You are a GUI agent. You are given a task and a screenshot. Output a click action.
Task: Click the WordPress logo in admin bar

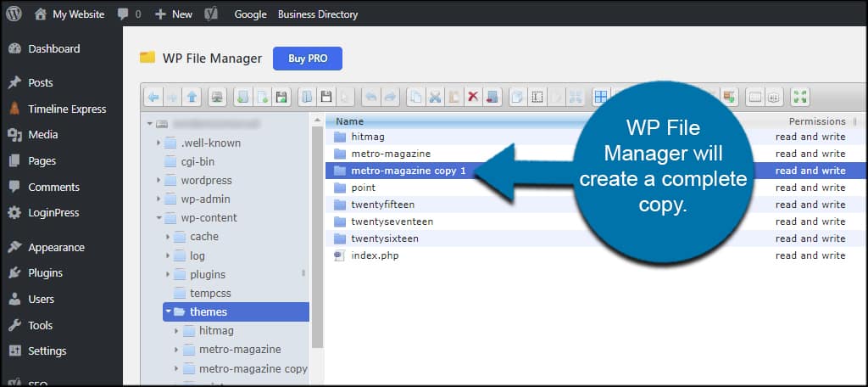[14, 14]
